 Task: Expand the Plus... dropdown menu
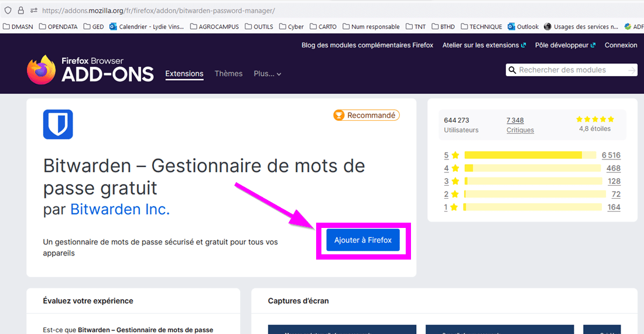point(268,73)
